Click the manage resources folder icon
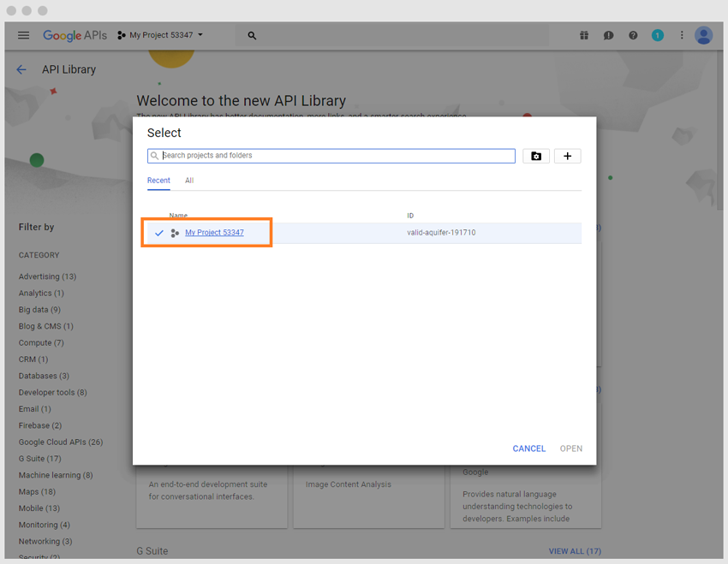728x564 pixels. pos(536,156)
